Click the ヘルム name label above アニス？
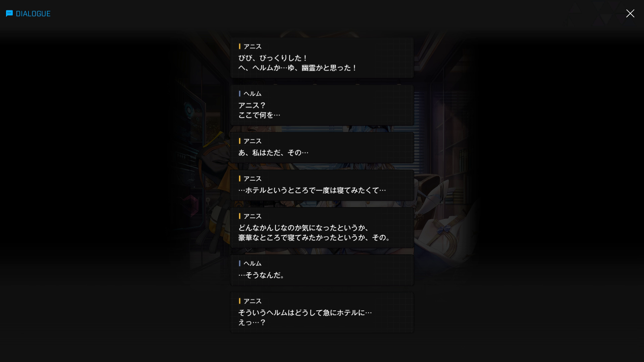Image resolution: width=644 pixels, height=362 pixels. click(x=253, y=94)
